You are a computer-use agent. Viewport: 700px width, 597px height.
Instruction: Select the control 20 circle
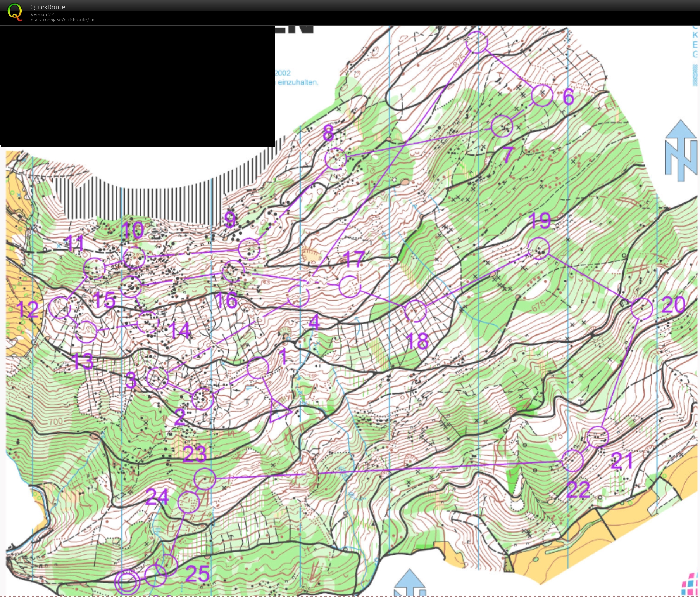[x=641, y=309]
